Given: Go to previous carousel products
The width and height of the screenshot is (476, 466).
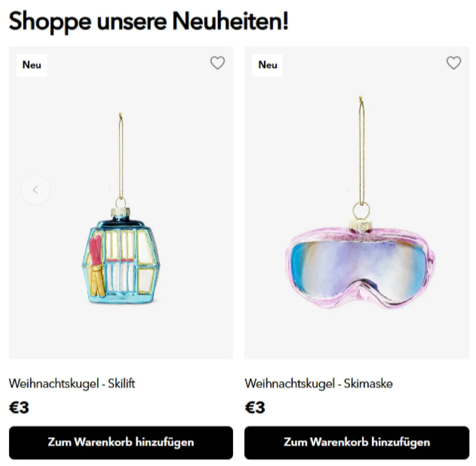Looking at the screenshot, I should click(35, 190).
